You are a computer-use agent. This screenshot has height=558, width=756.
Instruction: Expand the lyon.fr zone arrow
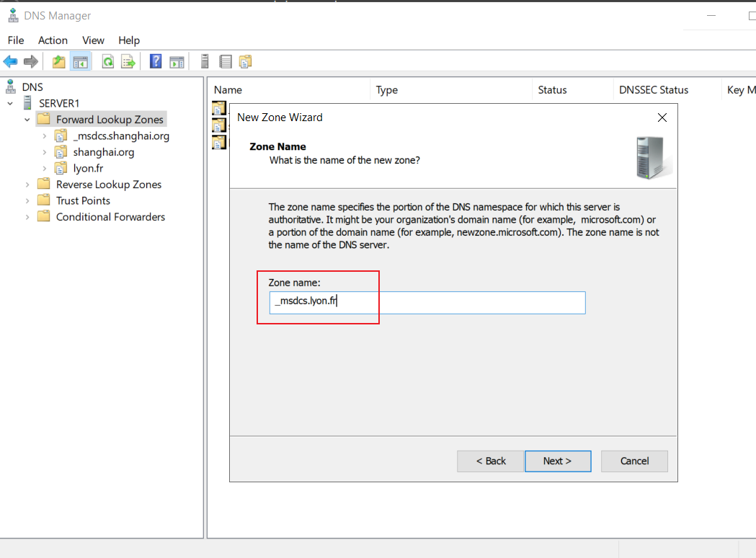(45, 168)
